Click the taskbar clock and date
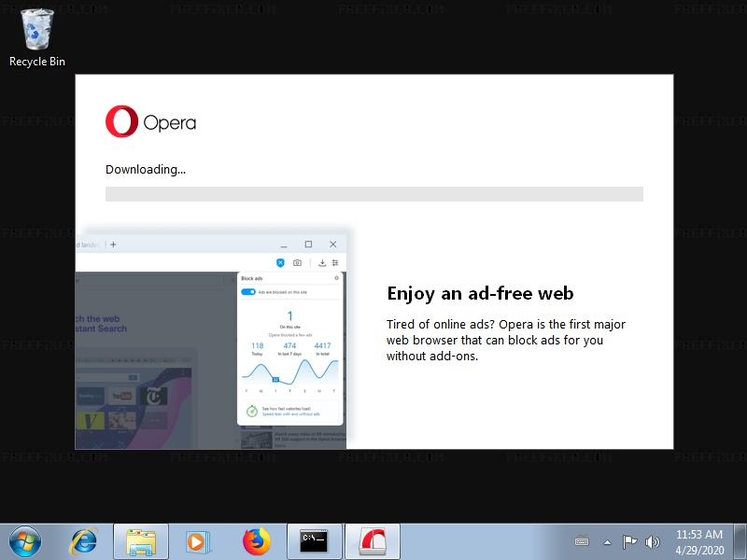The height and width of the screenshot is (560, 747). [x=699, y=541]
